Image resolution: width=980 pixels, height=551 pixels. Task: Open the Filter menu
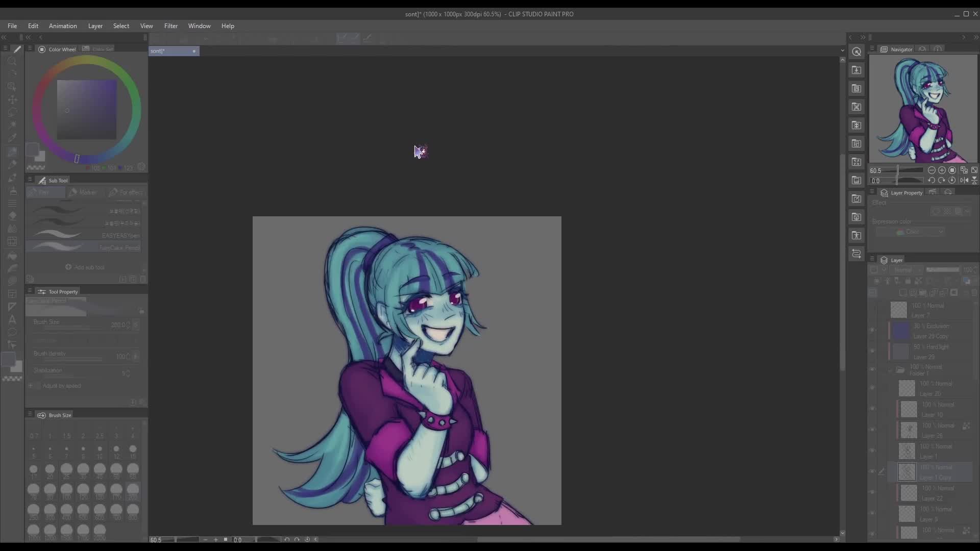(171, 26)
